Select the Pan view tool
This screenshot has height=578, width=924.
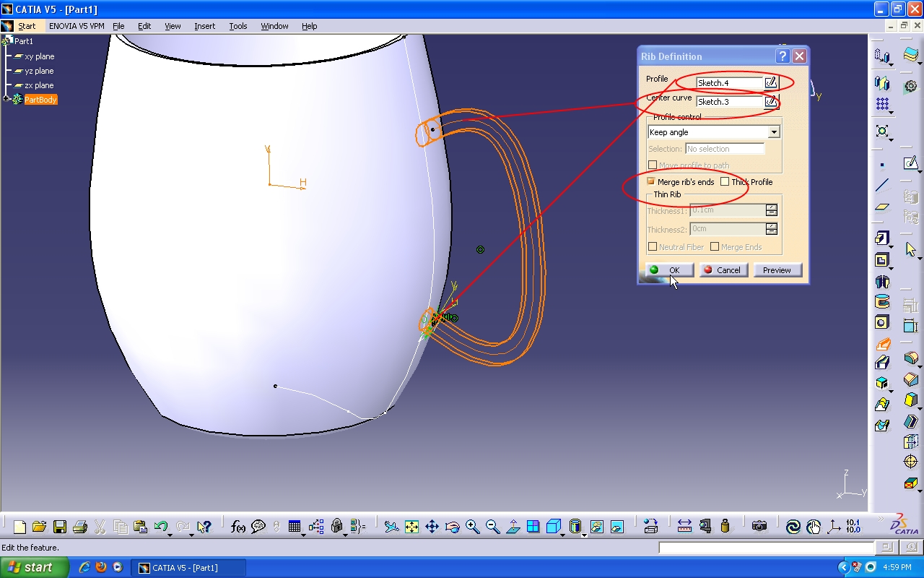432,527
